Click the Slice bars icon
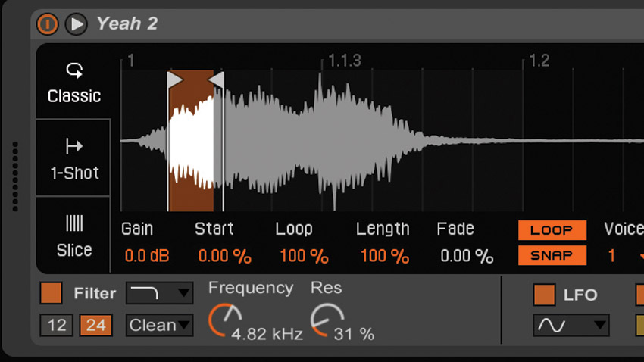Viewport: 644px width, 362px height. point(74,223)
